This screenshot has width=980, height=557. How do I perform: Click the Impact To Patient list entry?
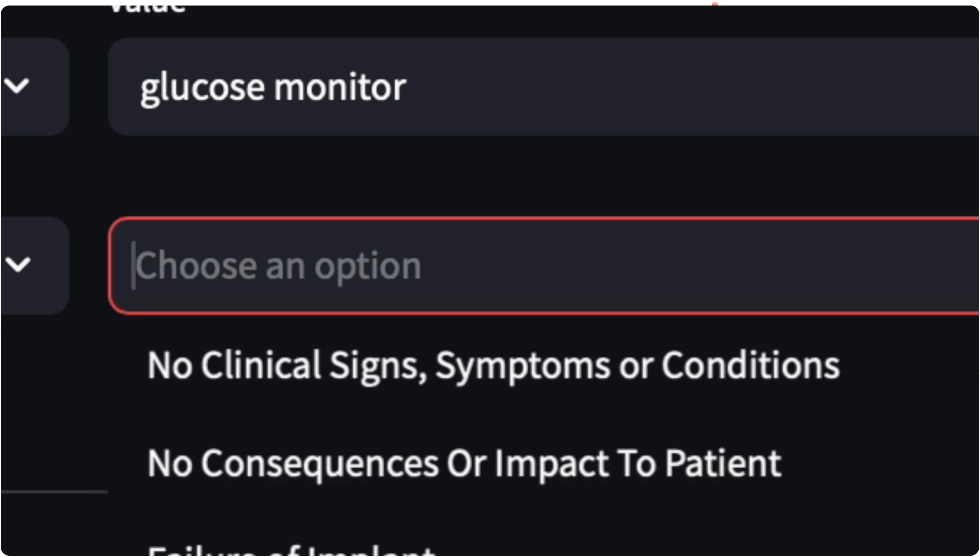[464, 464]
